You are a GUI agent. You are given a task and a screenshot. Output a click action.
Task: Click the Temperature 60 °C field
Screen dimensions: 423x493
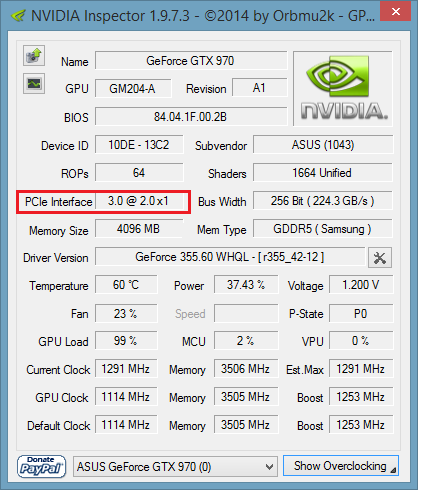(x=126, y=285)
